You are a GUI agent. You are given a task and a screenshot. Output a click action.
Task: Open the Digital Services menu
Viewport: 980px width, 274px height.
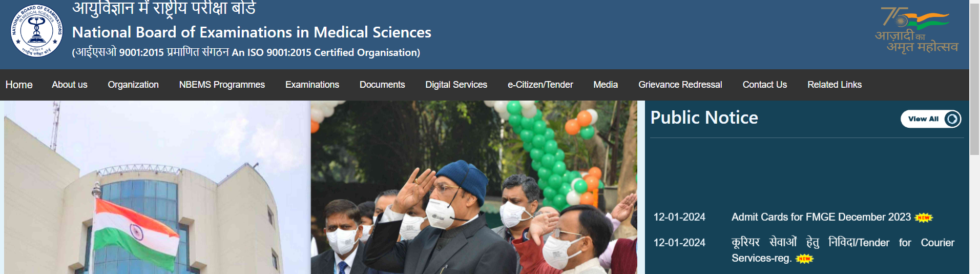(x=456, y=85)
